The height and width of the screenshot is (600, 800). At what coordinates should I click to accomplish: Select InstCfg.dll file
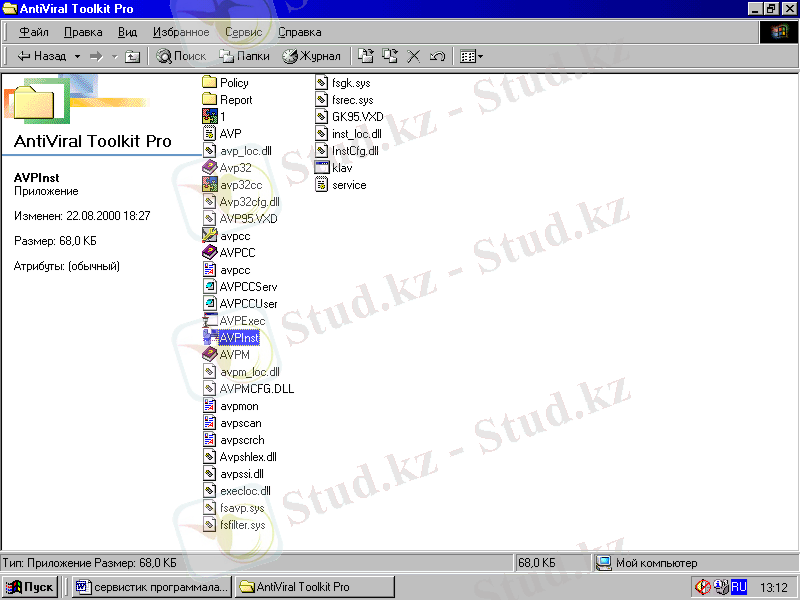click(347, 151)
